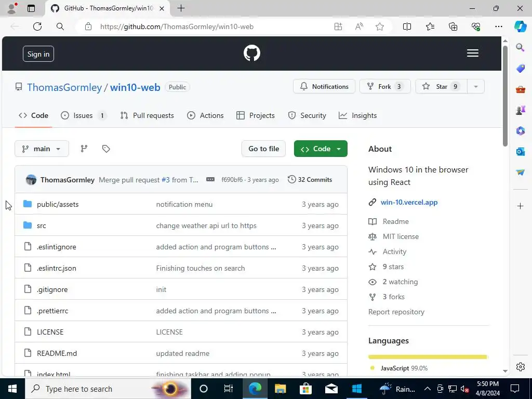Open Edge sidebar Tools briefcase
This screenshot has width=532, height=399.
(520, 89)
